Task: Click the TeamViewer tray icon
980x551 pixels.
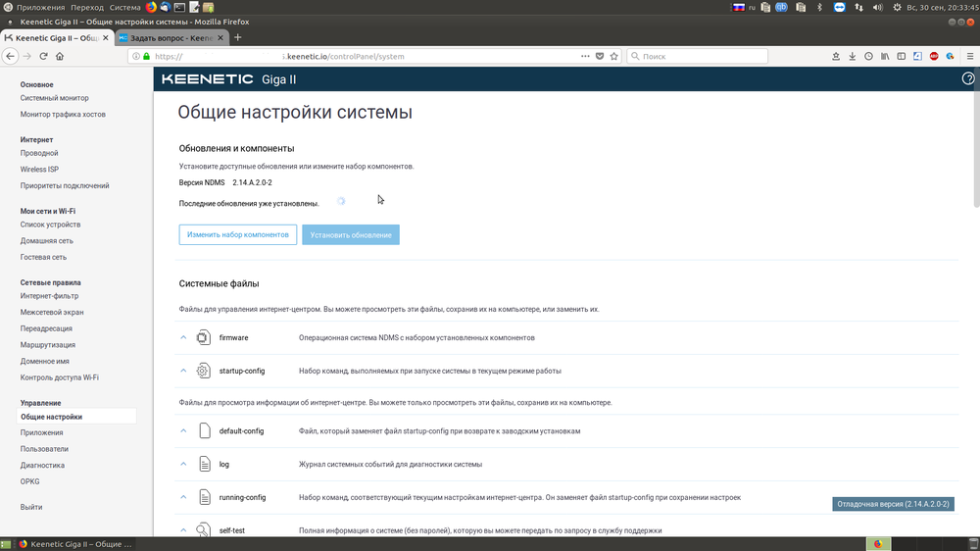Action: tap(840, 8)
